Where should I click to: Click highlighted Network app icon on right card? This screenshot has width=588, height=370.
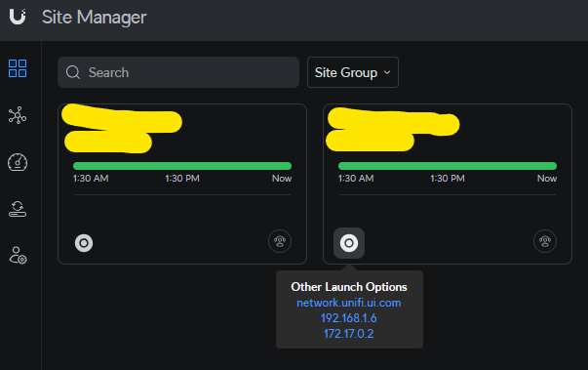pos(349,243)
